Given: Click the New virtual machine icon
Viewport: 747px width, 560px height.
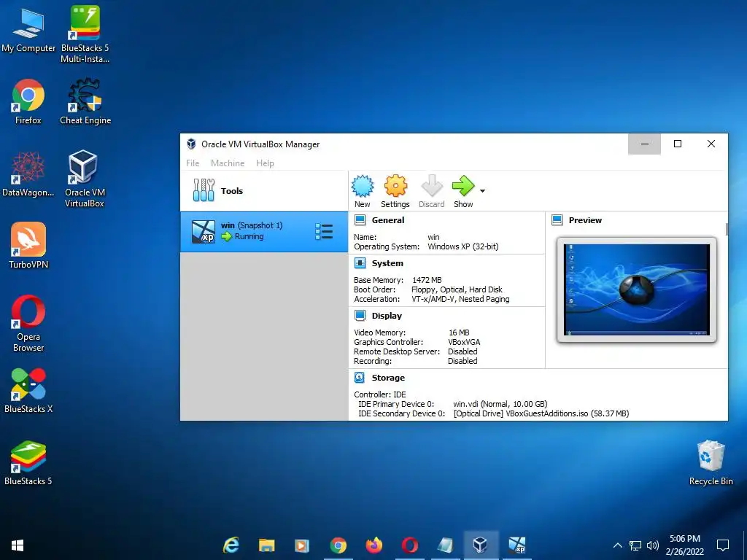Looking at the screenshot, I should (x=363, y=186).
